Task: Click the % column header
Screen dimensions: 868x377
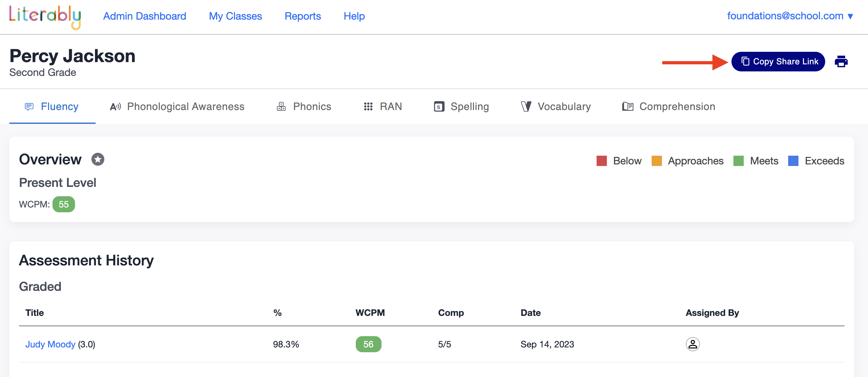Action: pos(277,313)
